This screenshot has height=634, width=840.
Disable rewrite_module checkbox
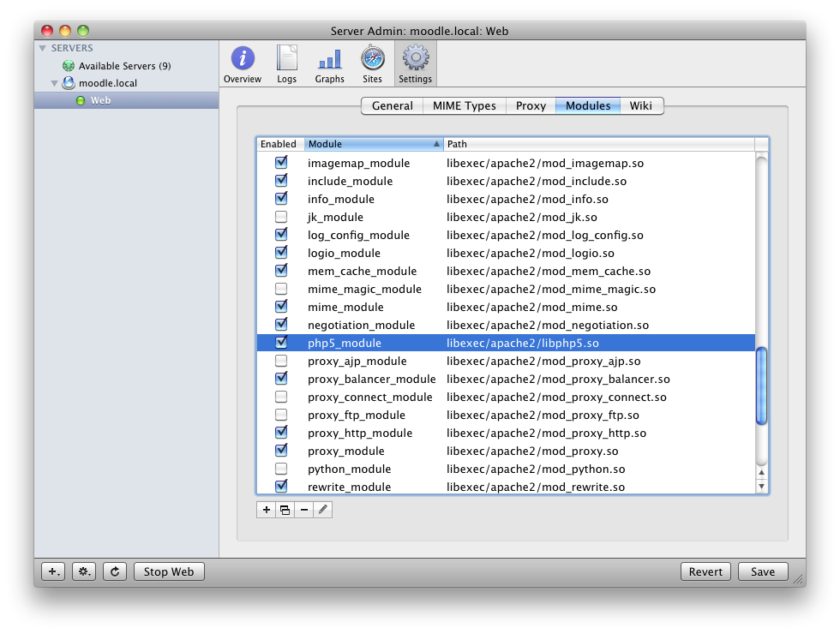[281, 487]
